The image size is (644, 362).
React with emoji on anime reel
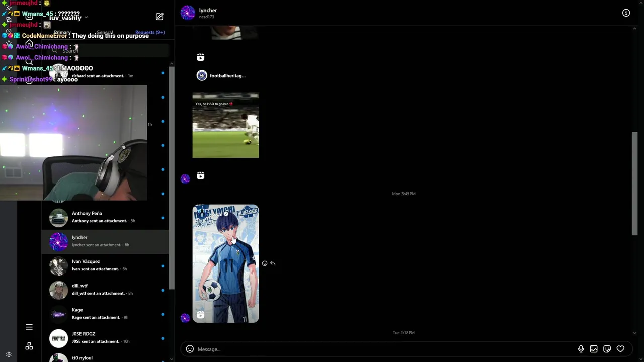pos(265,263)
